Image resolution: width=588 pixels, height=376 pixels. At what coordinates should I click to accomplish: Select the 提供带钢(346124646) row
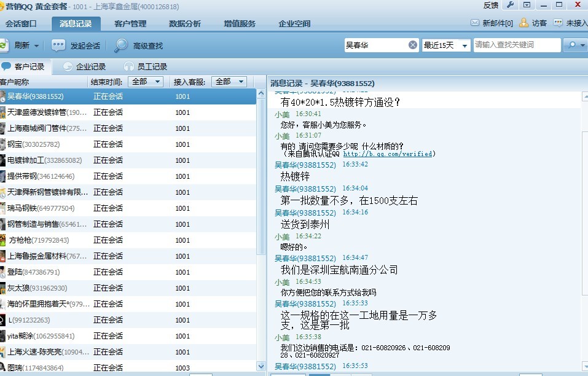[x=128, y=176]
